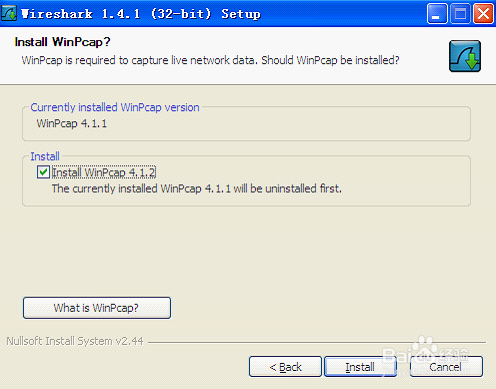Click the Wireshark shark fin logo in header
This screenshot has height=389, width=496.
[465, 56]
